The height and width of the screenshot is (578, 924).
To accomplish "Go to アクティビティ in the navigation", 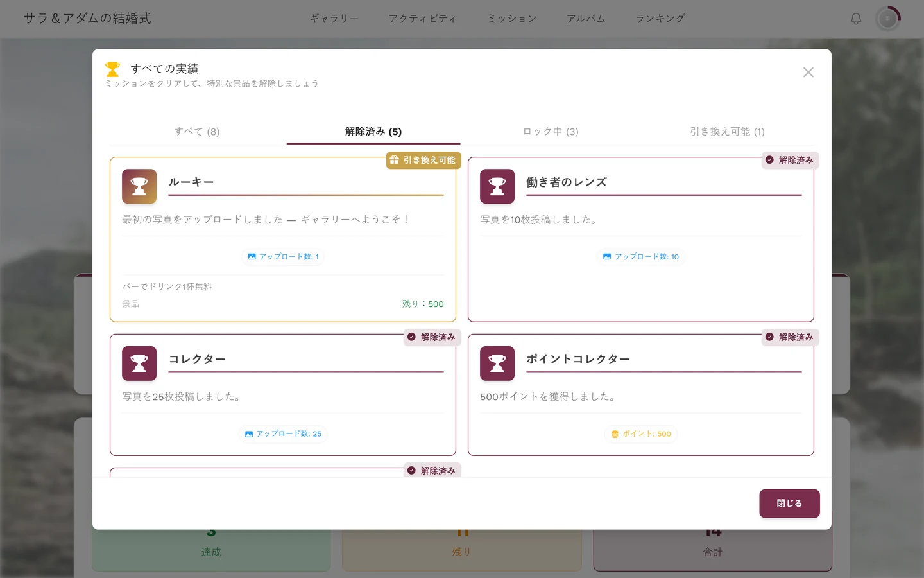I will pyautogui.click(x=423, y=19).
